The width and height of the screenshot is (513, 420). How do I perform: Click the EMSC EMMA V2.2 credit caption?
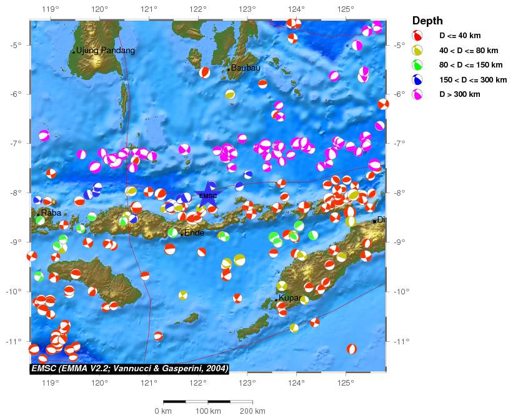129,369
